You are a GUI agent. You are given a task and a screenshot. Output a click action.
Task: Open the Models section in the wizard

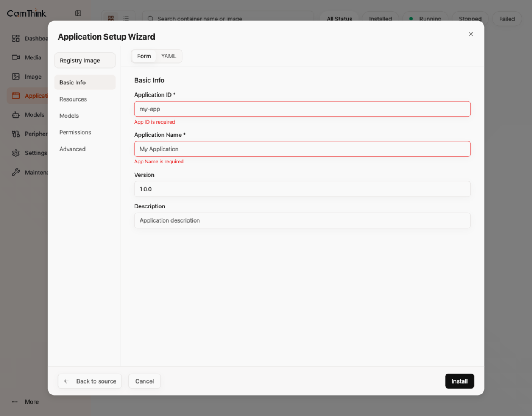[85, 116]
